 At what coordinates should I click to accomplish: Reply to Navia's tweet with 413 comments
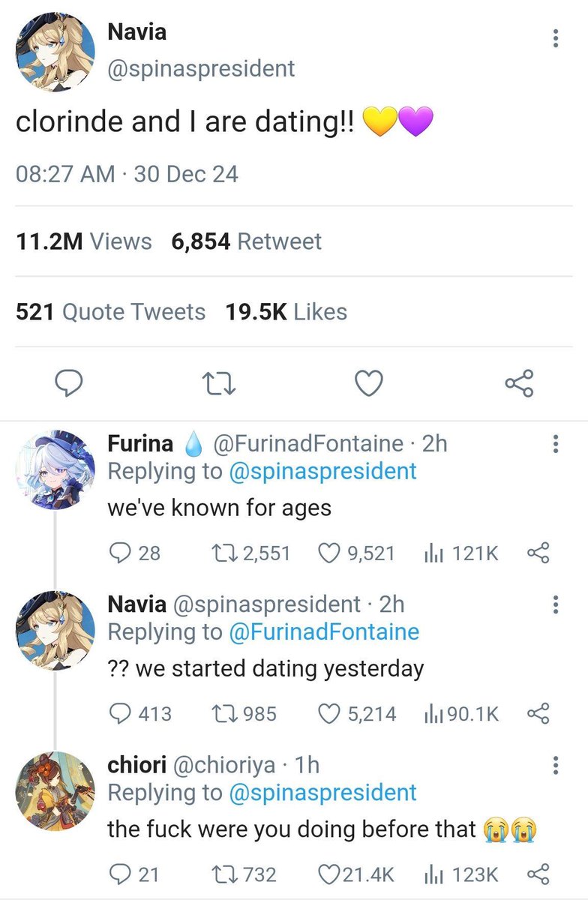pos(120,714)
